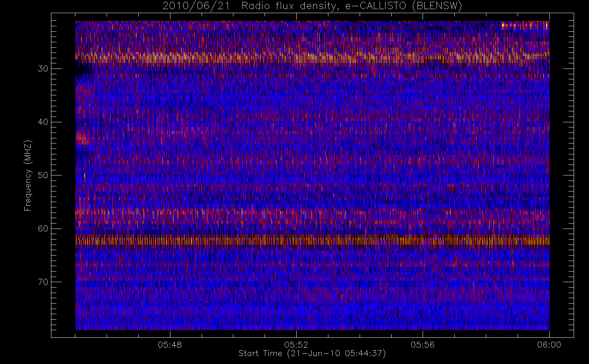Select the 60 MHz frequency tick label
Image resolution: width=589 pixels, height=364 pixels.
[43, 229]
